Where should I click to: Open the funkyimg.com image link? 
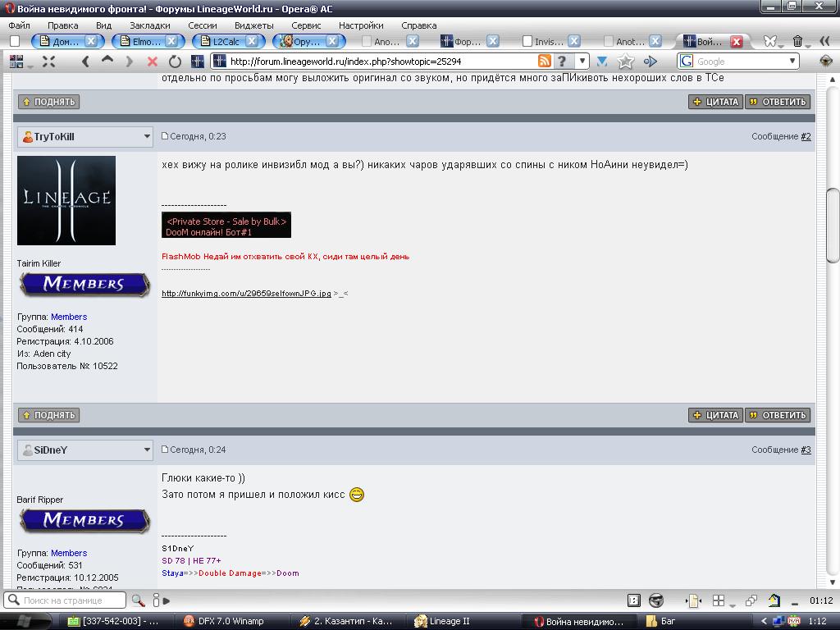point(246,293)
